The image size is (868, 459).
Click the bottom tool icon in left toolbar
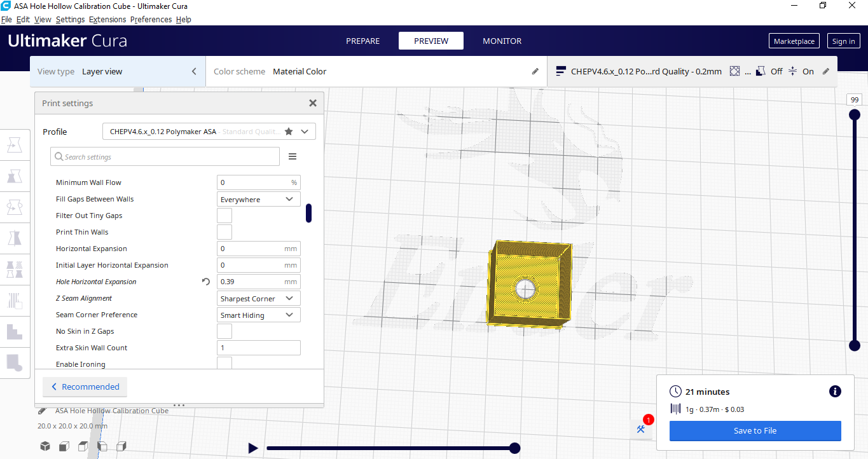(x=15, y=362)
